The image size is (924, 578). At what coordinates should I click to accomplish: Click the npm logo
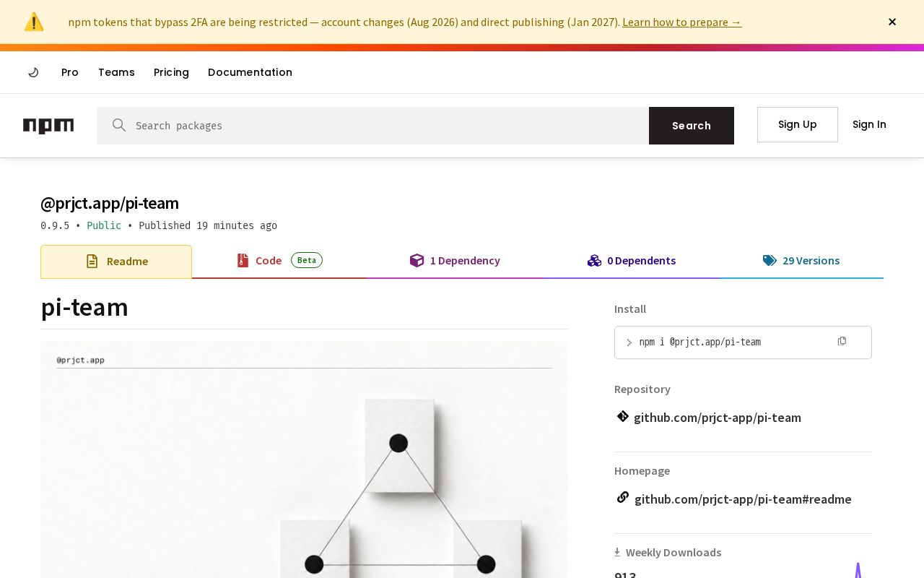(48, 126)
